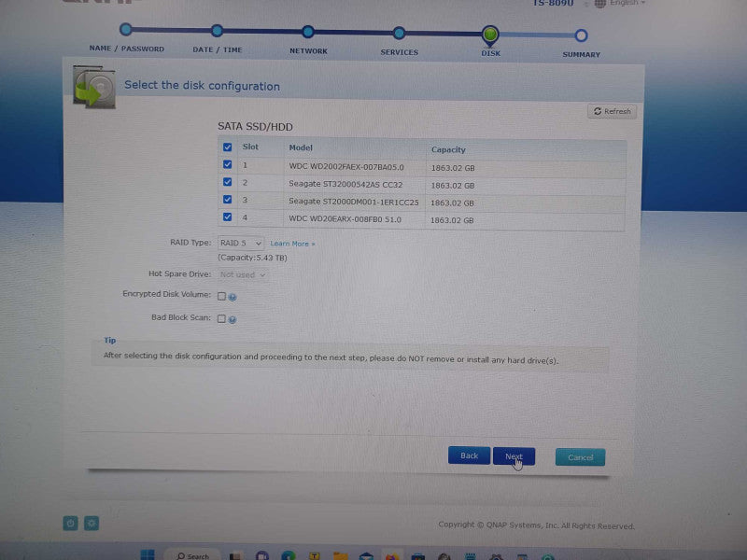The height and width of the screenshot is (560, 747).
Task: Go to the Date / Time step
Action: point(217,31)
